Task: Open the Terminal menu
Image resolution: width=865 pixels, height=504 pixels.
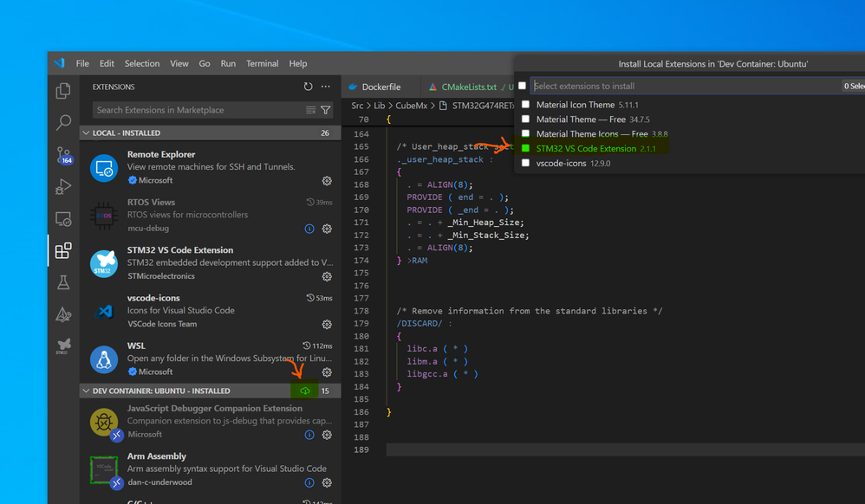Action: coord(262,63)
